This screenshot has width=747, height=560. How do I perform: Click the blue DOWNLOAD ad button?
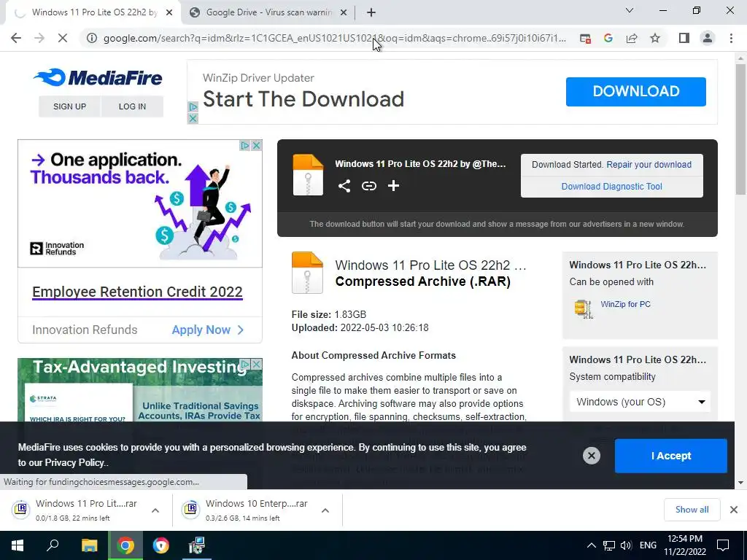point(636,91)
